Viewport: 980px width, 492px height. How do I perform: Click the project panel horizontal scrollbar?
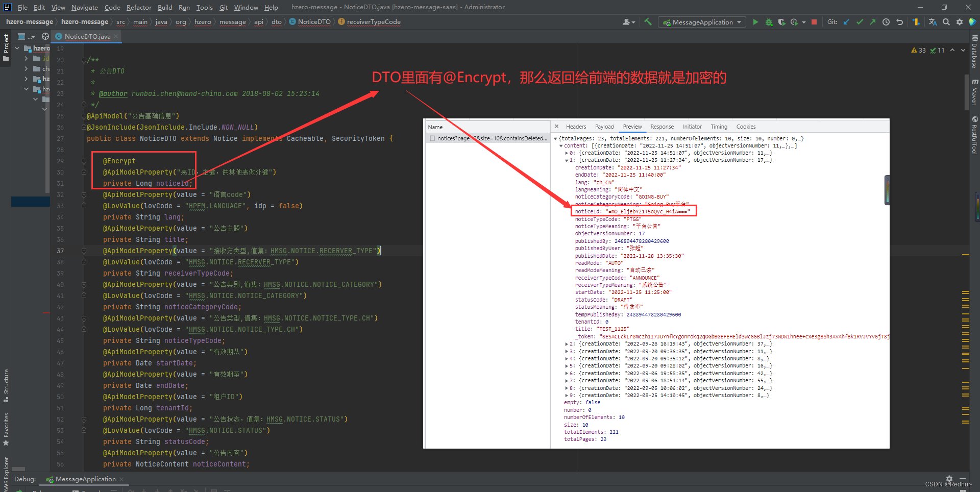(x=18, y=469)
